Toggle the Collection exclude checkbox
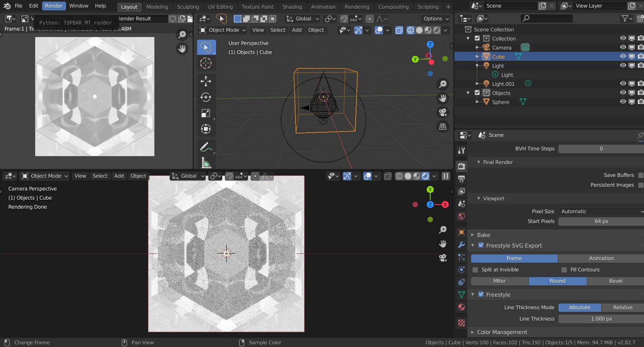Image resolution: width=644 pixels, height=347 pixels. pos(477,38)
